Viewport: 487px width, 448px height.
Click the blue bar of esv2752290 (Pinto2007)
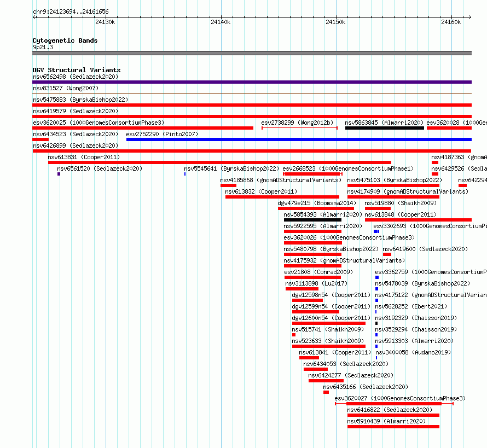(x=299, y=139)
